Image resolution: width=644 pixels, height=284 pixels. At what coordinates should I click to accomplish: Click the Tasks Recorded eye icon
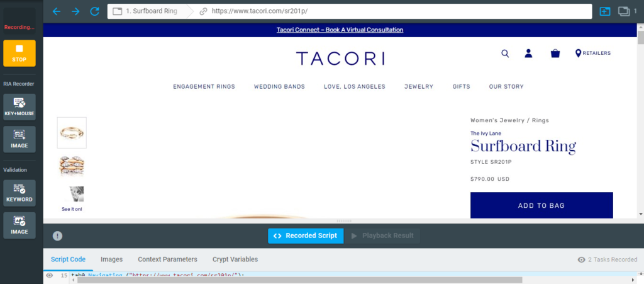click(x=581, y=259)
